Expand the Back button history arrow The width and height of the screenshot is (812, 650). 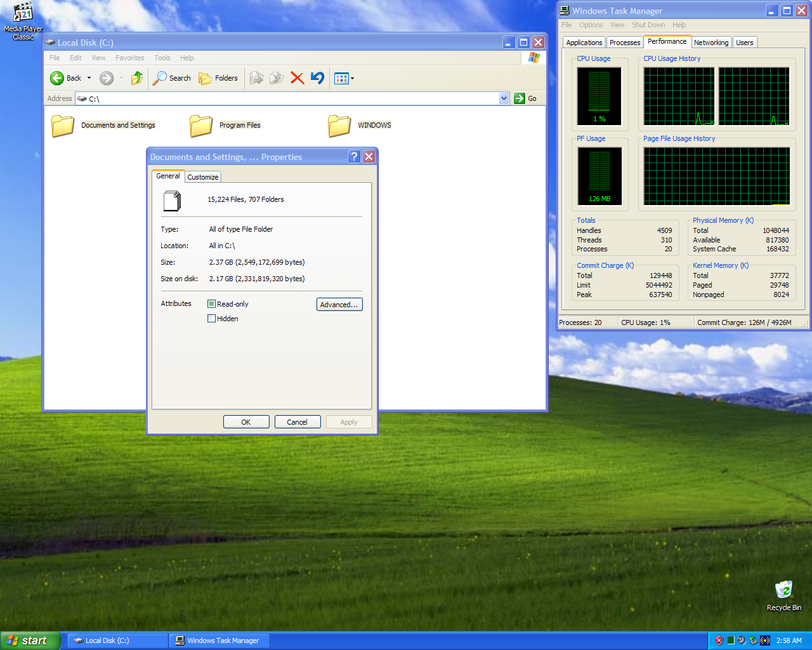pyautogui.click(x=89, y=78)
